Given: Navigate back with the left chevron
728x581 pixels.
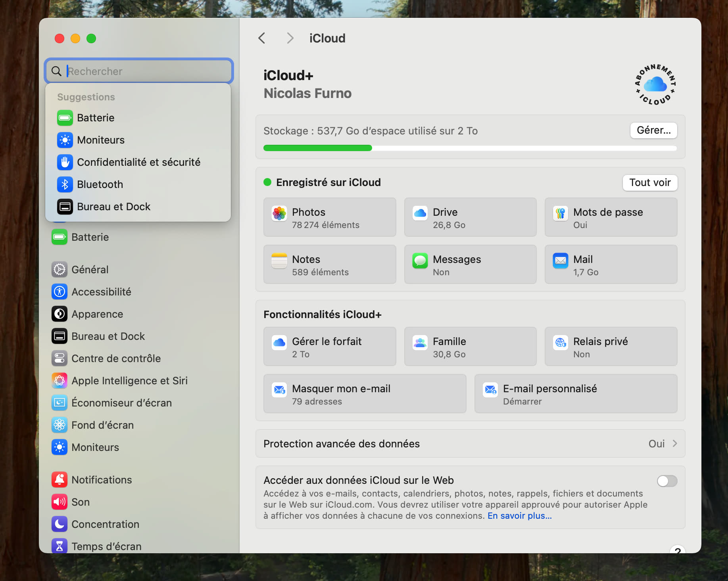Looking at the screenshot, I should coord(261,38).
